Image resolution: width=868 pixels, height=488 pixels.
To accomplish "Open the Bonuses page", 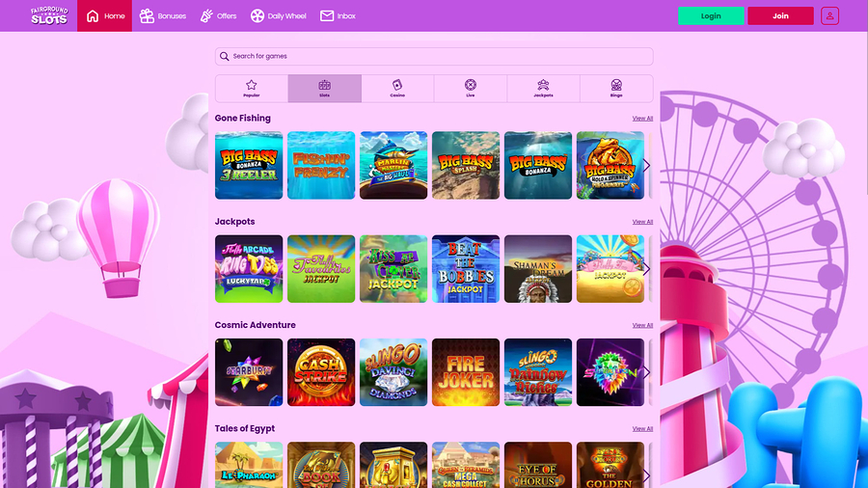I will 163,16.
